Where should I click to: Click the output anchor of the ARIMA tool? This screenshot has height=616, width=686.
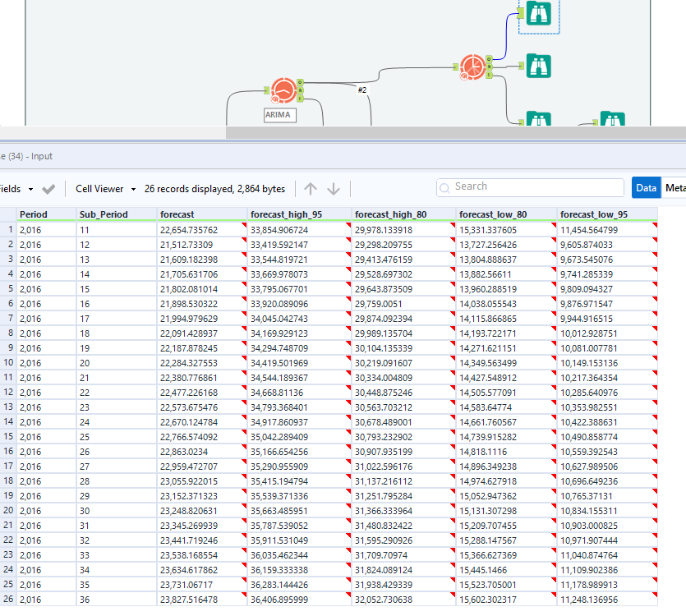click(301, 81)
